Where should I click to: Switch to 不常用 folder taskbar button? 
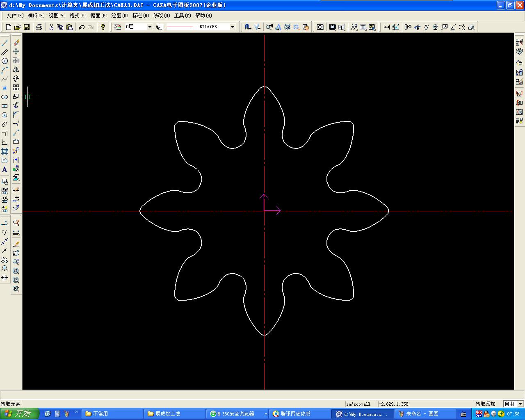[112, 414]
